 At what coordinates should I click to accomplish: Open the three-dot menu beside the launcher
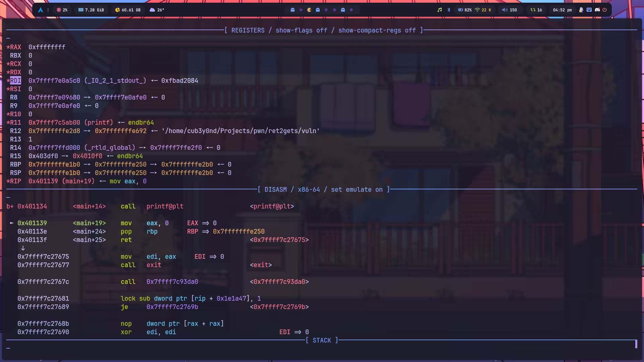click(x=48, y=10)
